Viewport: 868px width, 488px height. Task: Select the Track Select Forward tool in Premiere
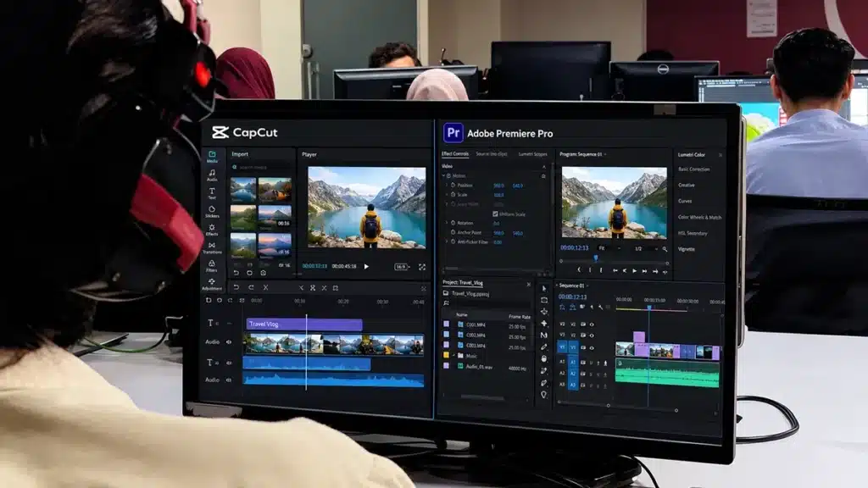(x=544, y=300)
